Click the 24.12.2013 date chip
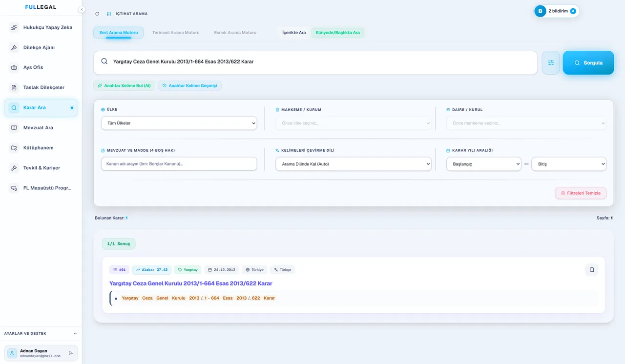 222,270
